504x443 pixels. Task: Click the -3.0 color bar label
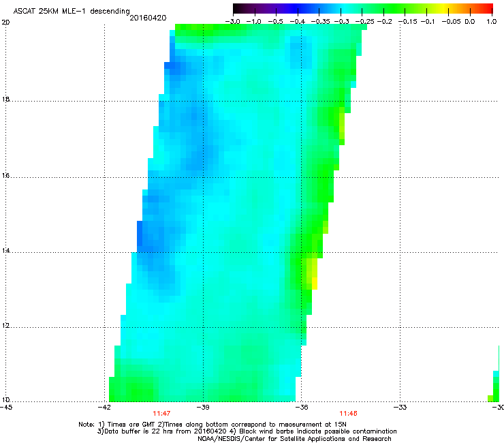(x=232, y=22)
